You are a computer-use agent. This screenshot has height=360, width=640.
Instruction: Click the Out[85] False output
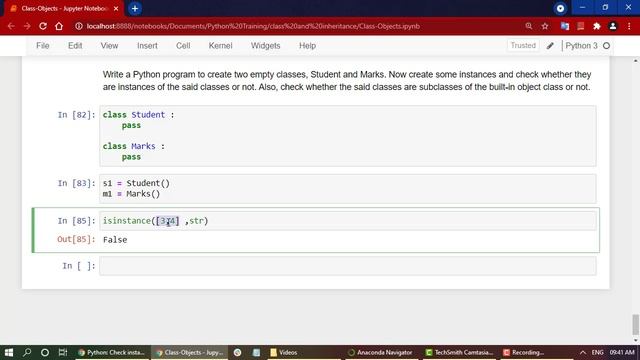tap(115, 240)
